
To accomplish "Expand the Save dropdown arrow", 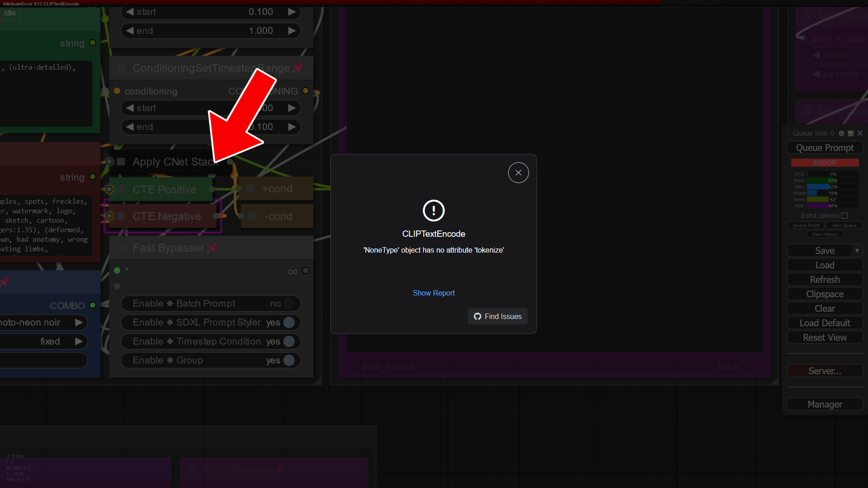I will (x=857, y=251).
